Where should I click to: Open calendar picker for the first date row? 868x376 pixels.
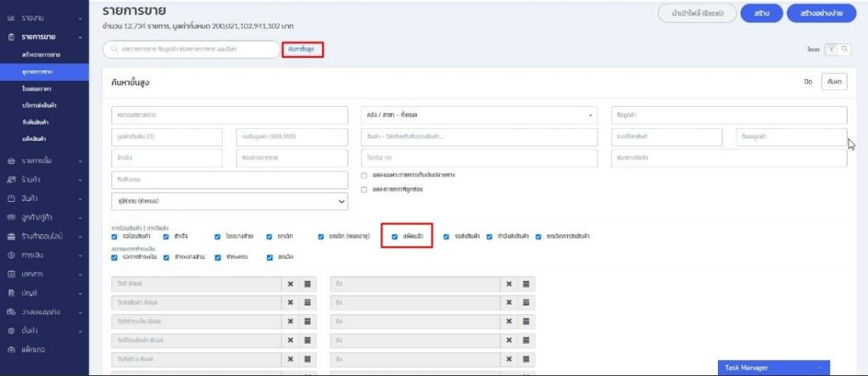tap(308, 283)
